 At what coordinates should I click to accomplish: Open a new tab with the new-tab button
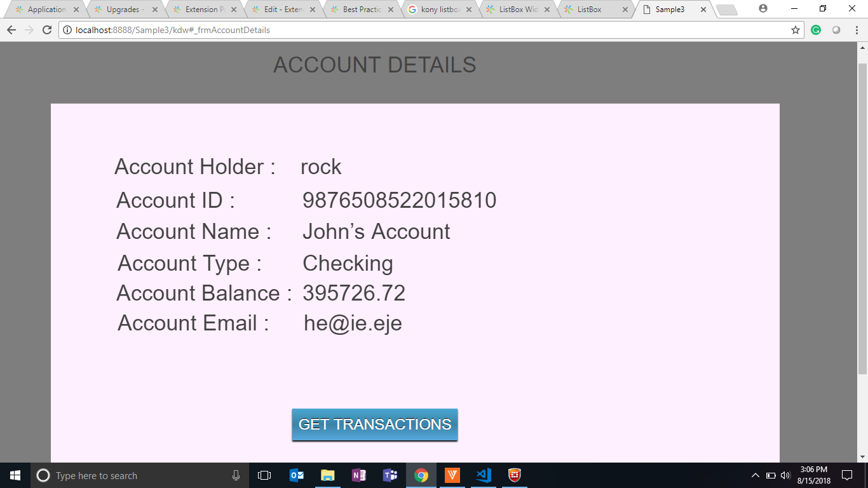(x=726, y=10)
